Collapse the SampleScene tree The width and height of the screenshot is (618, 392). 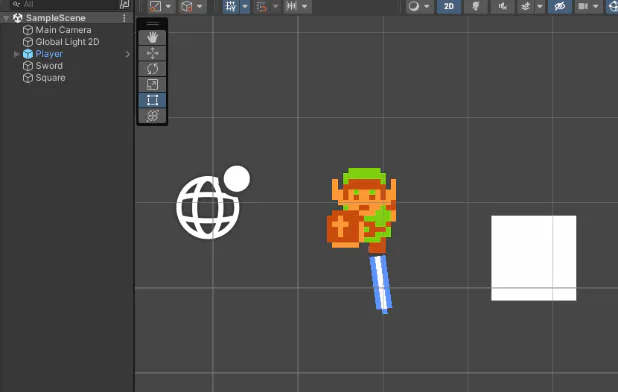tap(6, 18)
